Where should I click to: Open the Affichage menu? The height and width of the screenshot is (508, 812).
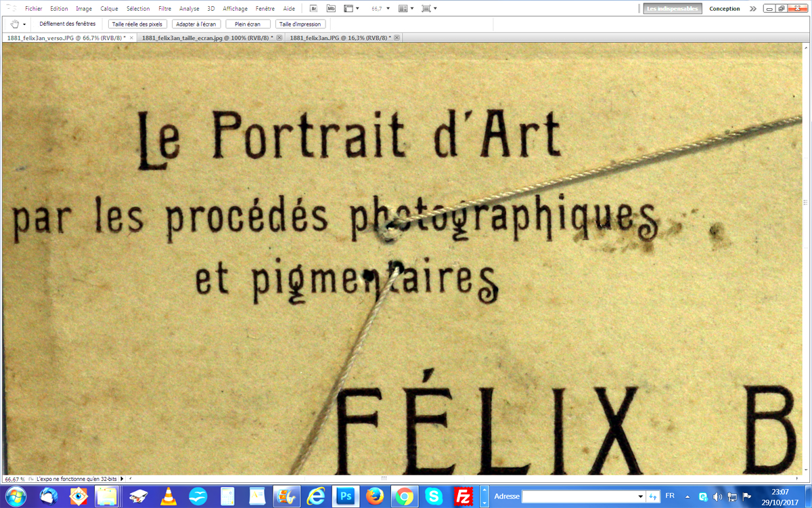click(235, 9)
